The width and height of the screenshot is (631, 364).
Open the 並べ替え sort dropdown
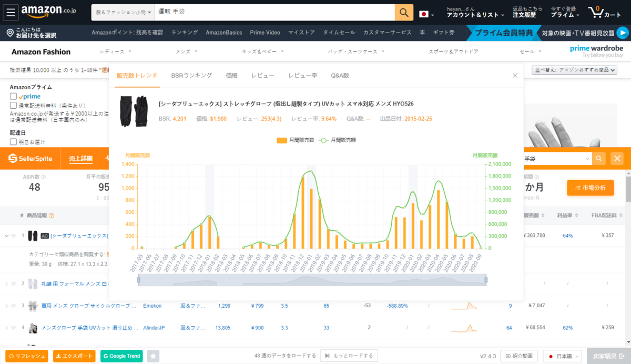tap(575, 70)
